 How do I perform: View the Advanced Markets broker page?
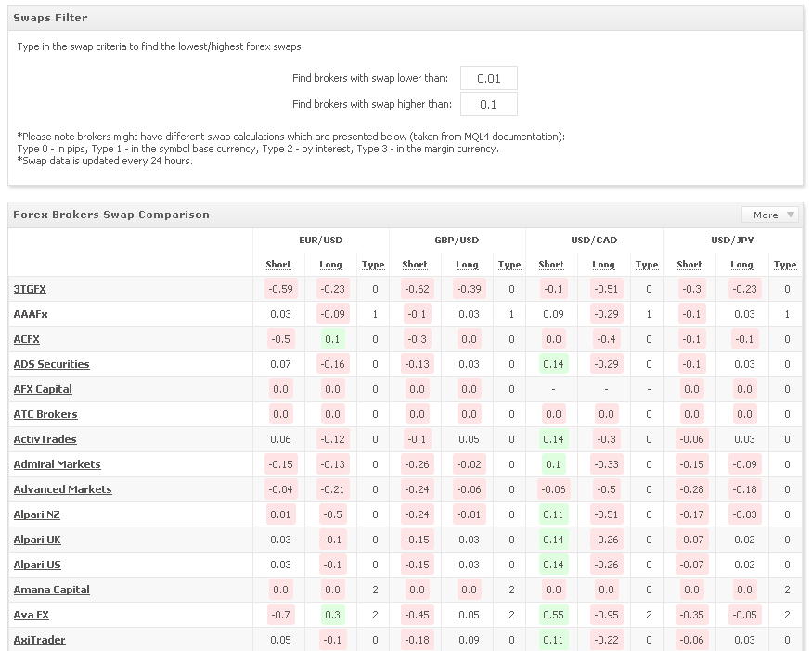(63, 489)
